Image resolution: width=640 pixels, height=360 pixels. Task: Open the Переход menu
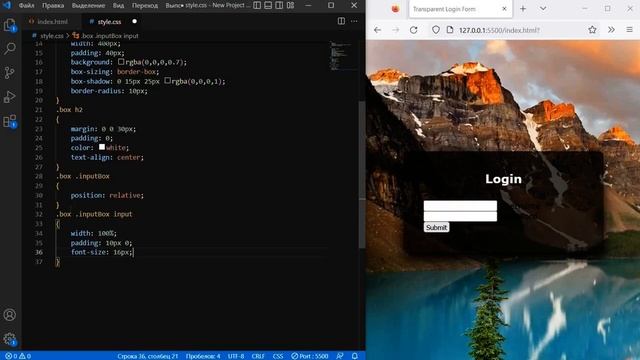pos(145,6)
